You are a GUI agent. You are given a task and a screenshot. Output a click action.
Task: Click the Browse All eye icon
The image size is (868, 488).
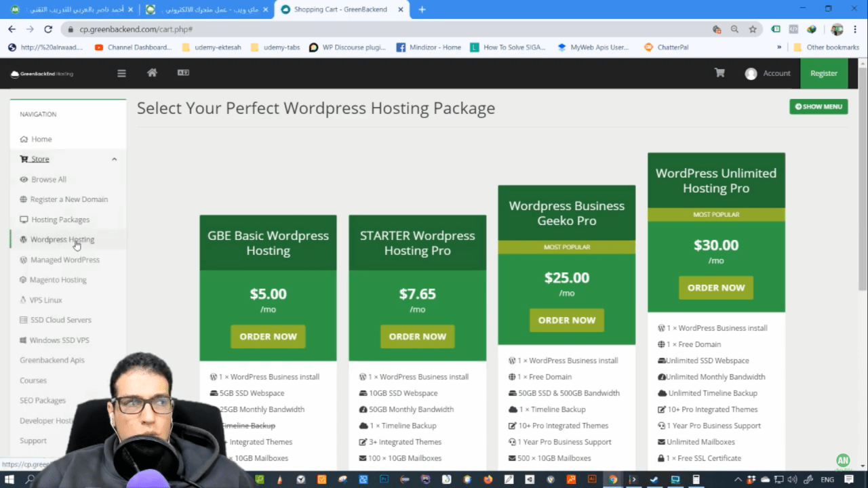pos(24,180)
